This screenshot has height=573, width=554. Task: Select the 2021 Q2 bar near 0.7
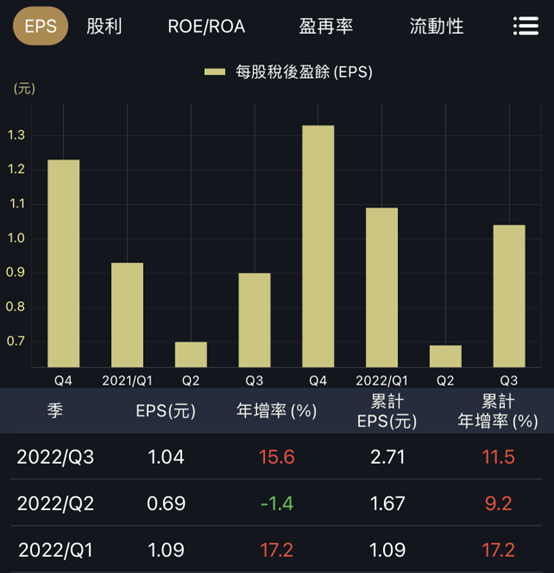[x=191, y=354]
